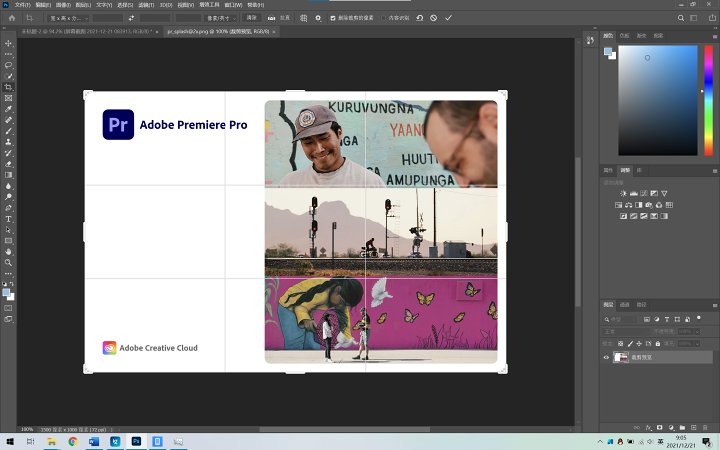Cancel the current crop operation
Viewport: 720px width, 450px height.
(433, 18)
